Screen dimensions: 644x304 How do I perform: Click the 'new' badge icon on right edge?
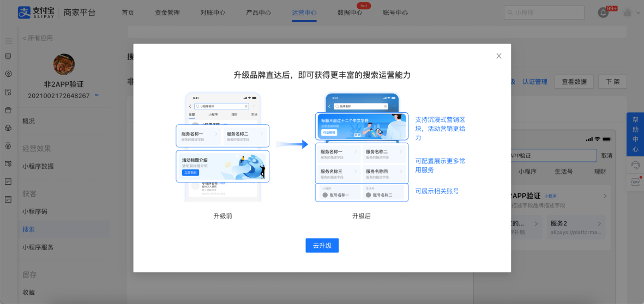[635, 181]
